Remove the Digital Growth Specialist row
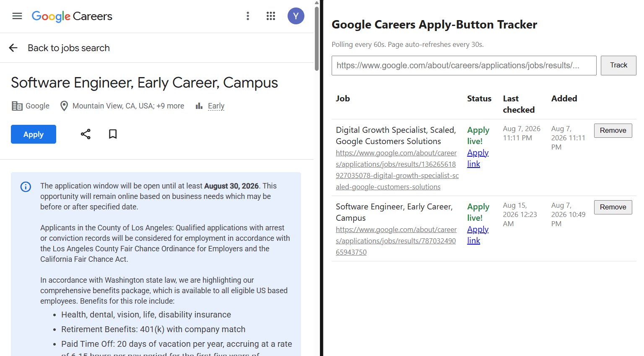Image resolution: width=644 pixels, height=356 pixels. click(x=613, y=131)
